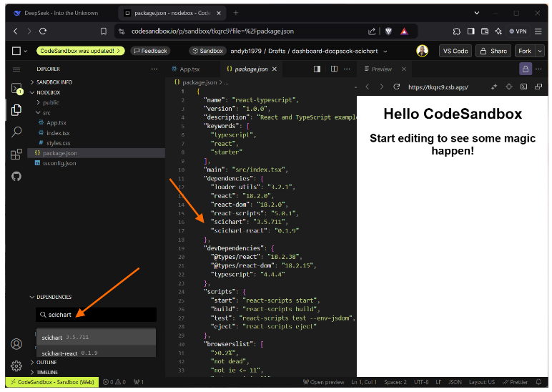Viewport: 552px width, 392px height.
Task: Open the account profile icon in activity bar
Action: pos(16,344)
